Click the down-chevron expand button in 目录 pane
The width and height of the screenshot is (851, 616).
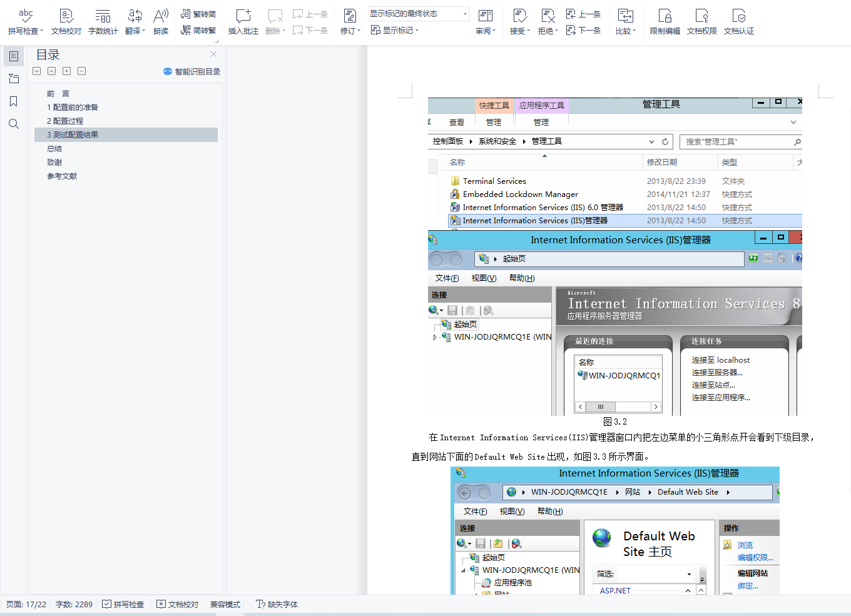[x=37, y=71]
